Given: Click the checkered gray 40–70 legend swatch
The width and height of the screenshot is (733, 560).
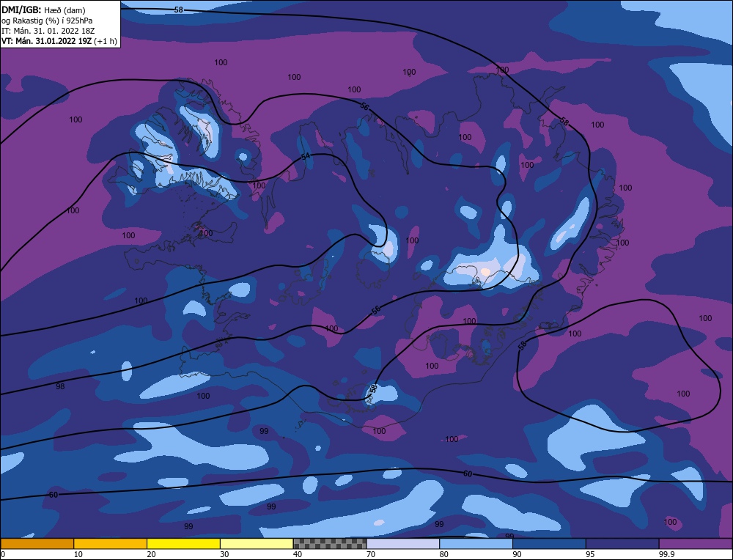Looking at the screenshot, I should tap(330, 543).
